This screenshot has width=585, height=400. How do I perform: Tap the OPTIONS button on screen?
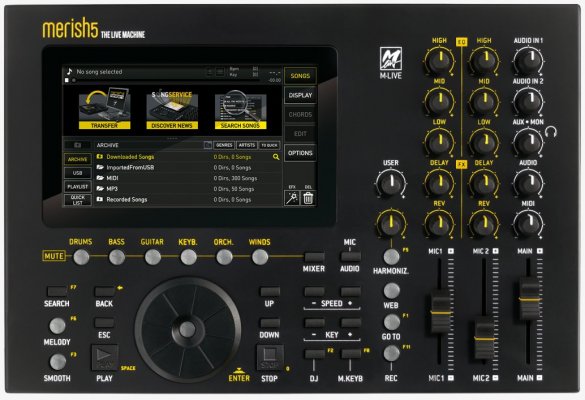click(300, 153)
